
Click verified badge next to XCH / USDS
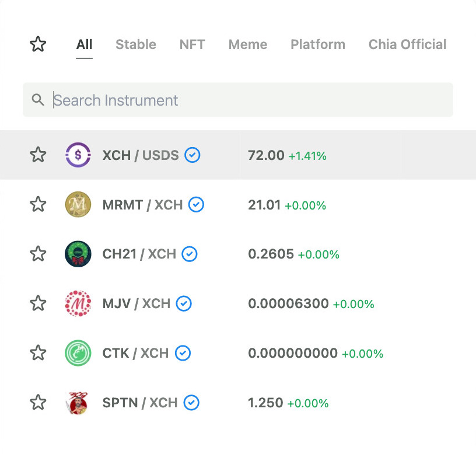pyautogui.click(x=192, y=155)
